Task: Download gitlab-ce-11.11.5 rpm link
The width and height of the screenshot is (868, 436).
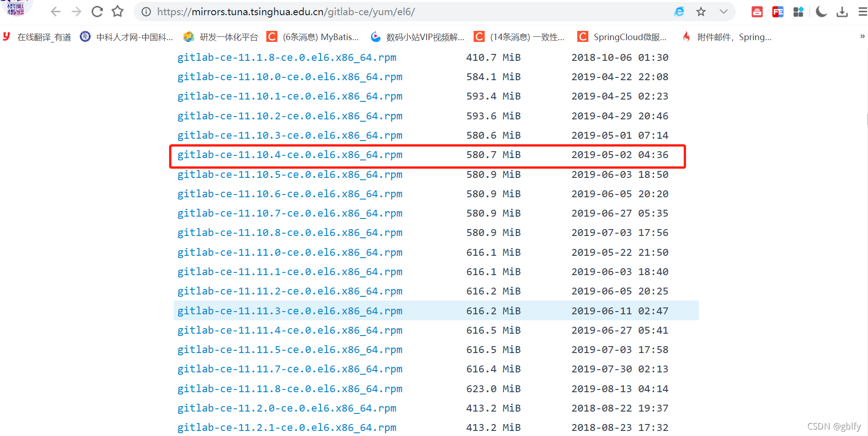Action: pyautogui.click(x=290, y=350)
